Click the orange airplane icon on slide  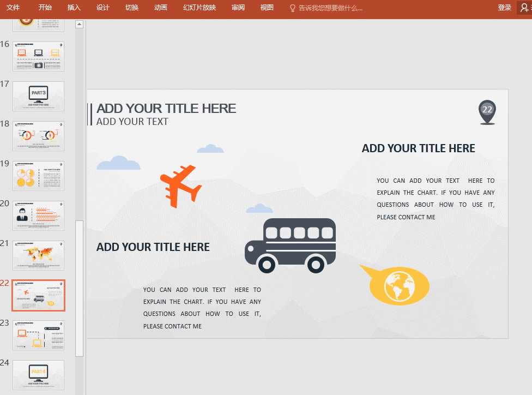pyautogui.click(x=180, y=185)
